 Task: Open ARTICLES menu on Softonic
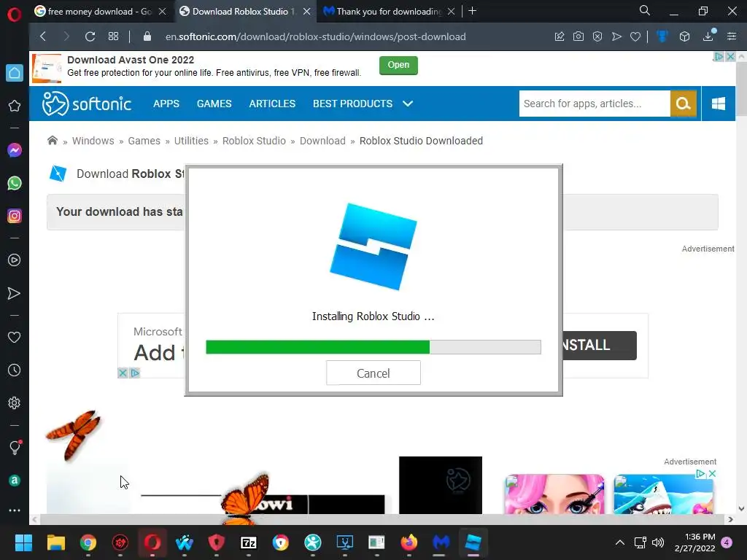[272, 104]
